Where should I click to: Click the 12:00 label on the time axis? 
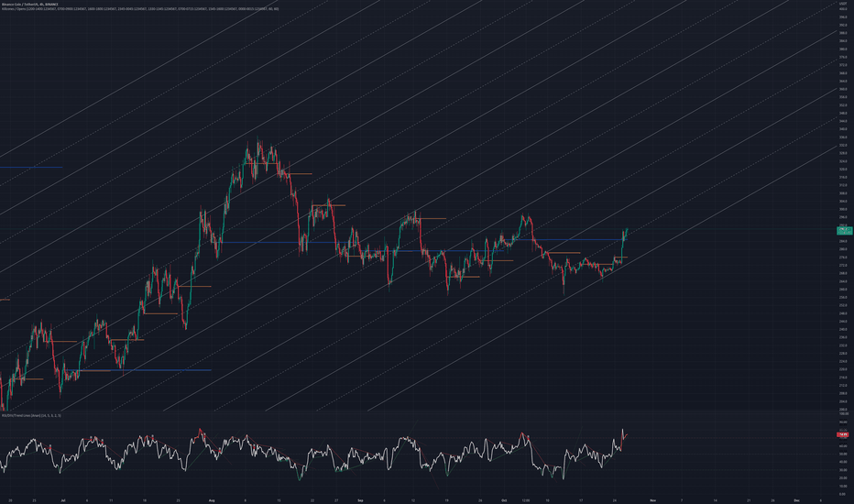point(526,499)
